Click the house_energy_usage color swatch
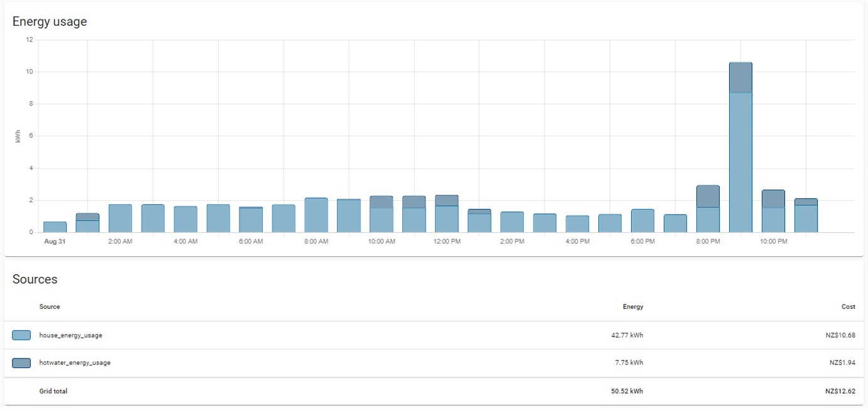868x410 pixels. coord(21,335)
